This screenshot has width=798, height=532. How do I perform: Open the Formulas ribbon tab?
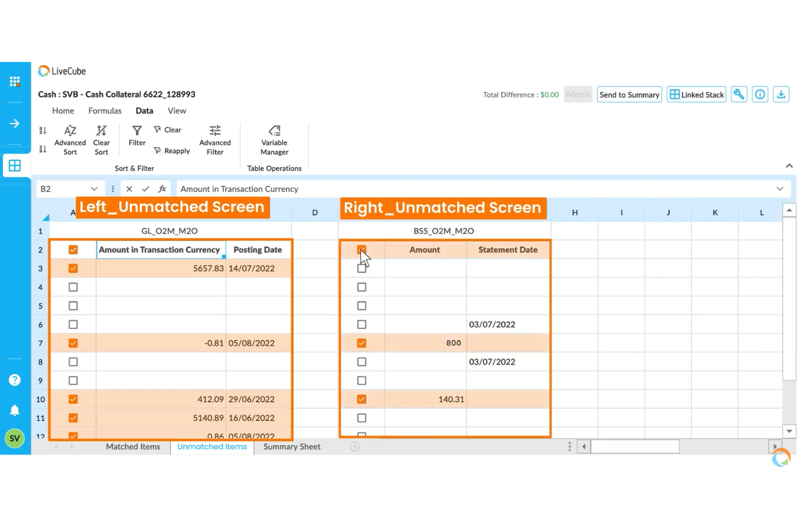pos(105,110)
